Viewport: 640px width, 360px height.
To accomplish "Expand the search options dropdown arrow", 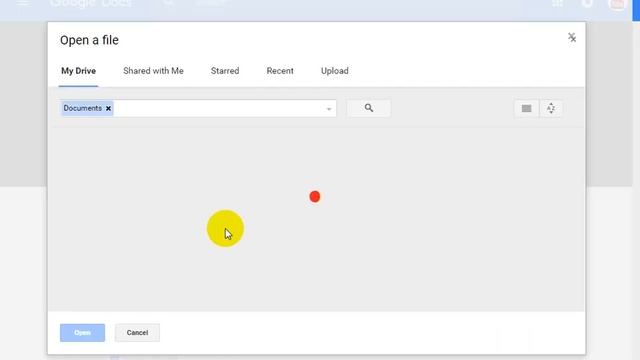I will [329, 109].
